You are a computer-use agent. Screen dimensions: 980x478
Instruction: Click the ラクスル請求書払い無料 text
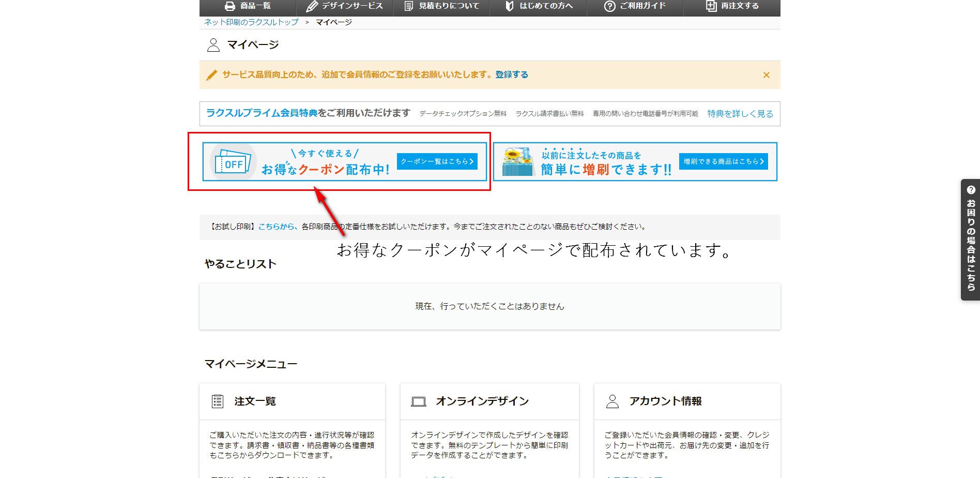point(549,114)
